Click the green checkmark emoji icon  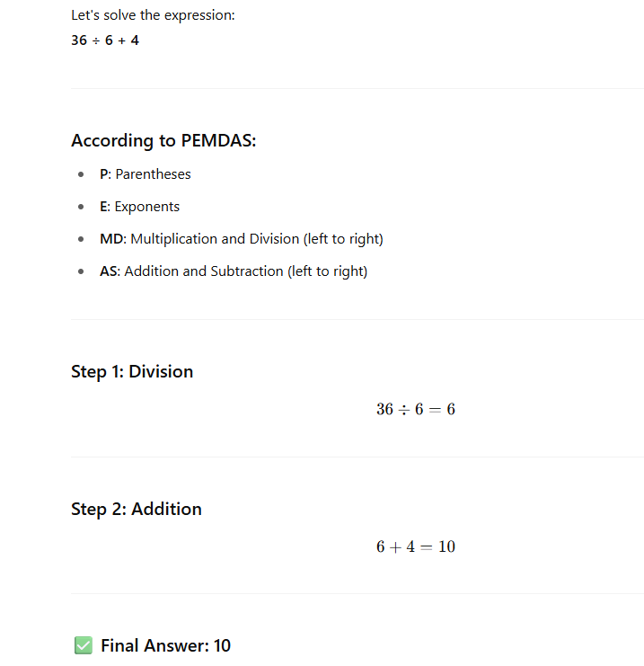(83, 645)
